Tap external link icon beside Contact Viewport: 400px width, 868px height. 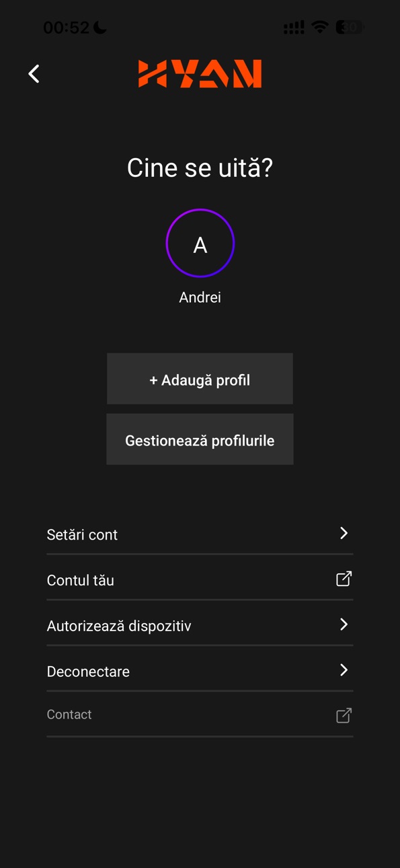tap(344, 715)
